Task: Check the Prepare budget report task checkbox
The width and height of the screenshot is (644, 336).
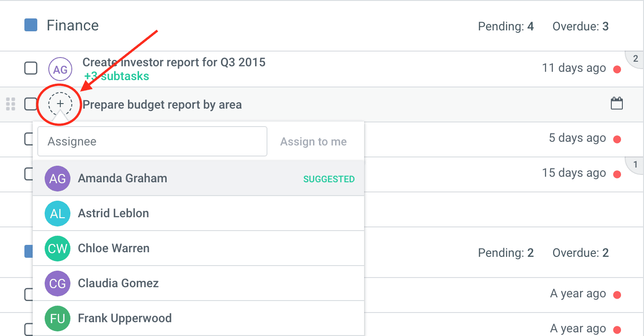Action: tap(31, 104)
